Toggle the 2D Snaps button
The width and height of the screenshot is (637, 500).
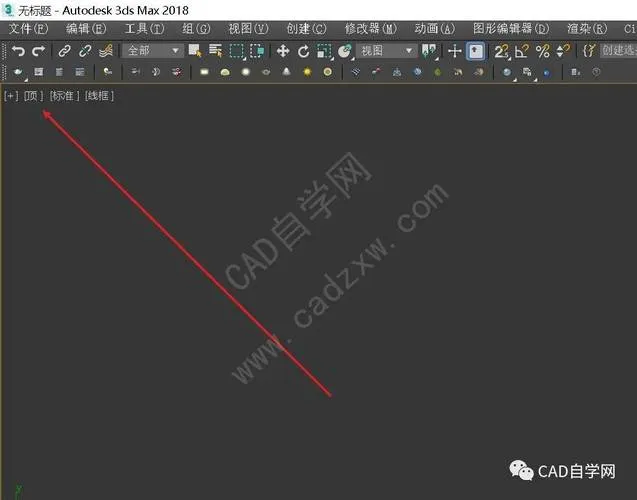[501, 52]
